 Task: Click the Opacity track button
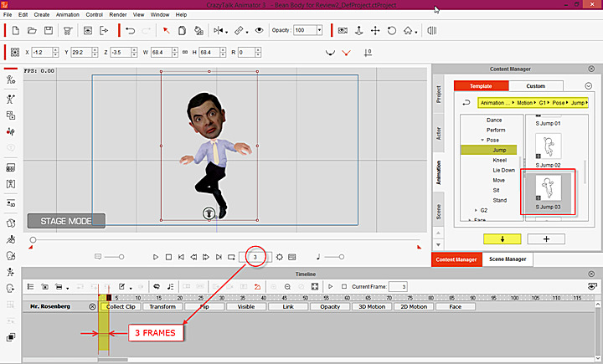330,307
